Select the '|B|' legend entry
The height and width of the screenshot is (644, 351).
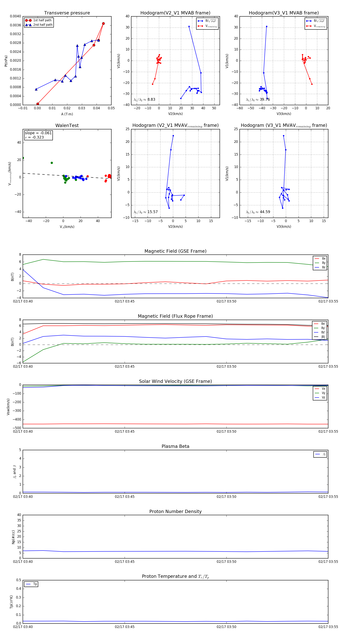pyautogui.click(x=320, y=337)
